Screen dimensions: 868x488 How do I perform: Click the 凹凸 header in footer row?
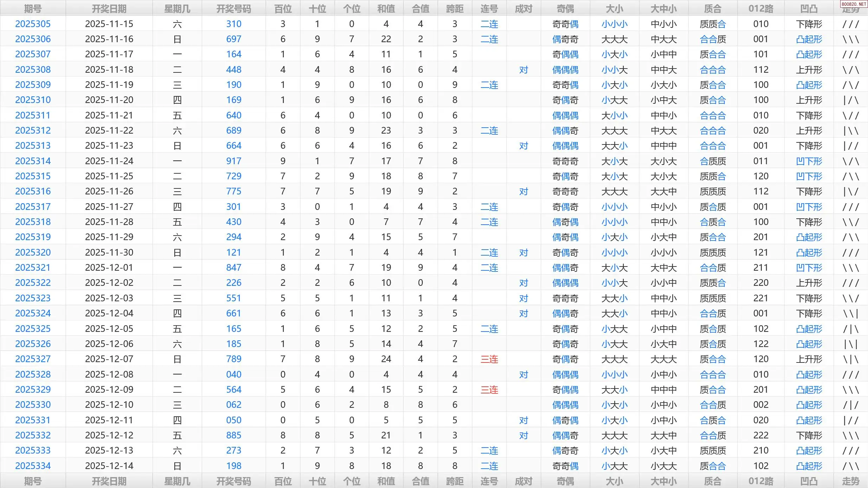point(809,481)
